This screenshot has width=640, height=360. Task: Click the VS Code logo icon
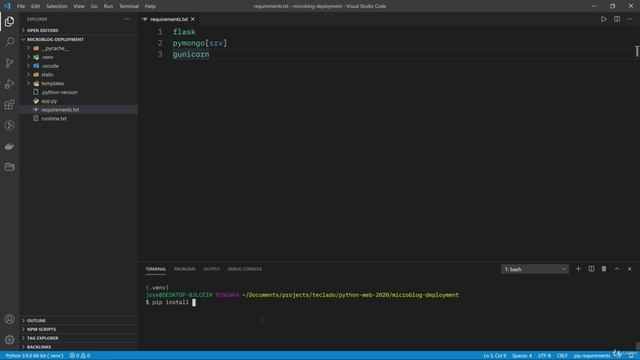pyautogui.click(x=7, y=6)
